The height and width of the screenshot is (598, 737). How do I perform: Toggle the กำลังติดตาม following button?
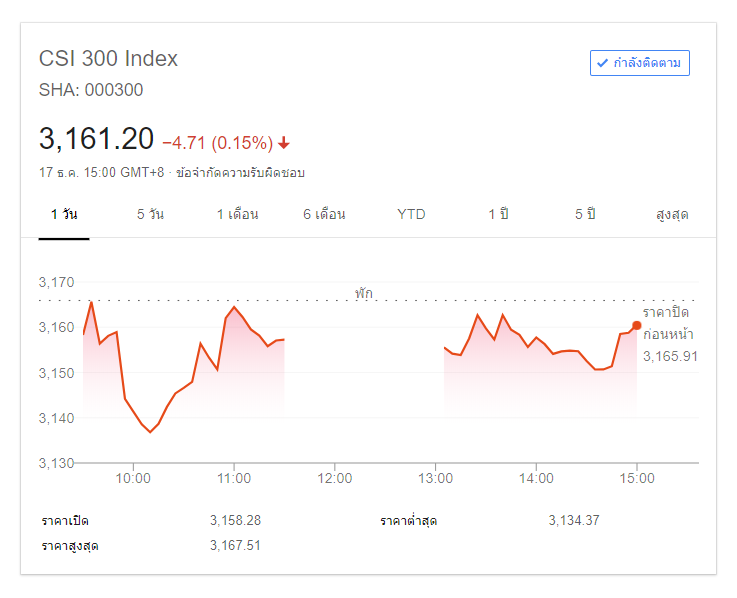pyautogui.click(x=640, y=63)
